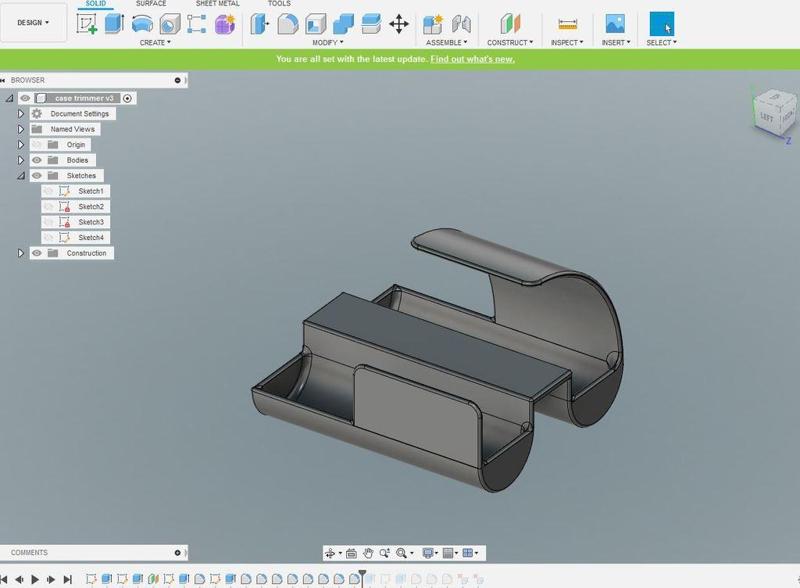This screenshot has width=800, height=588.
Task: Click the Pan hand tool
Action: (368, 553)
